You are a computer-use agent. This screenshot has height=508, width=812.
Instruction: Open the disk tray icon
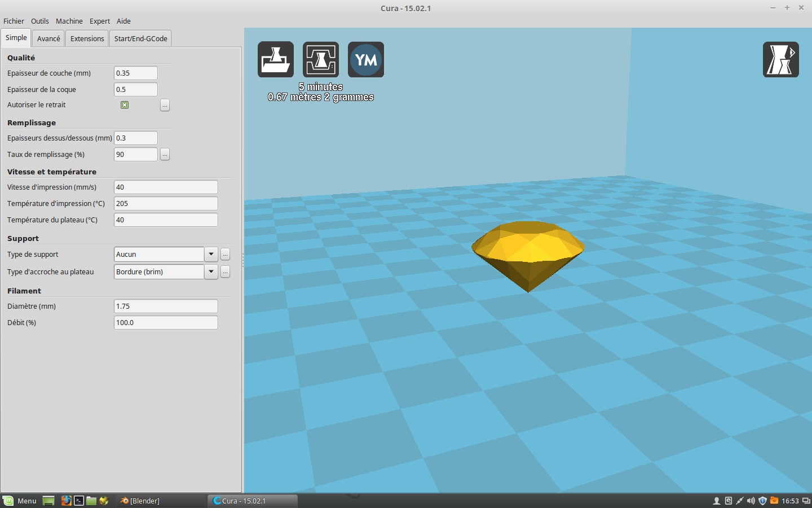pos(728,501)
